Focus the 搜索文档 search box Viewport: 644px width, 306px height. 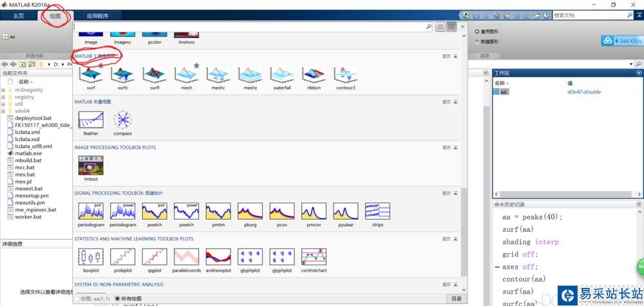590,15
